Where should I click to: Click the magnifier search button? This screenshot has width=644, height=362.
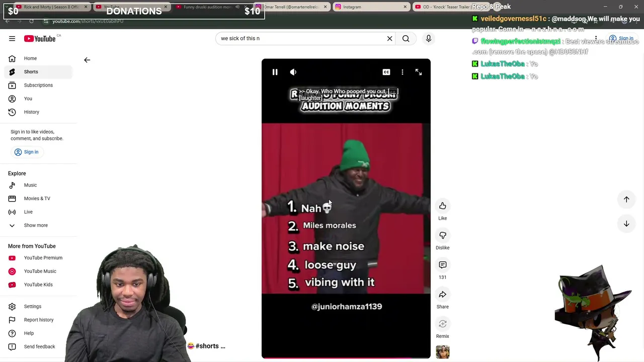coord(406,38)
